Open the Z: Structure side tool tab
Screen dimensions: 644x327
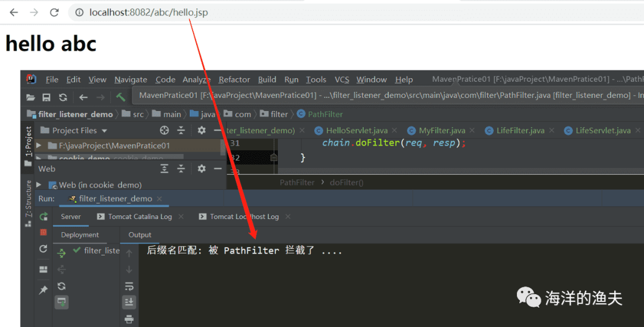pos(28,203)
